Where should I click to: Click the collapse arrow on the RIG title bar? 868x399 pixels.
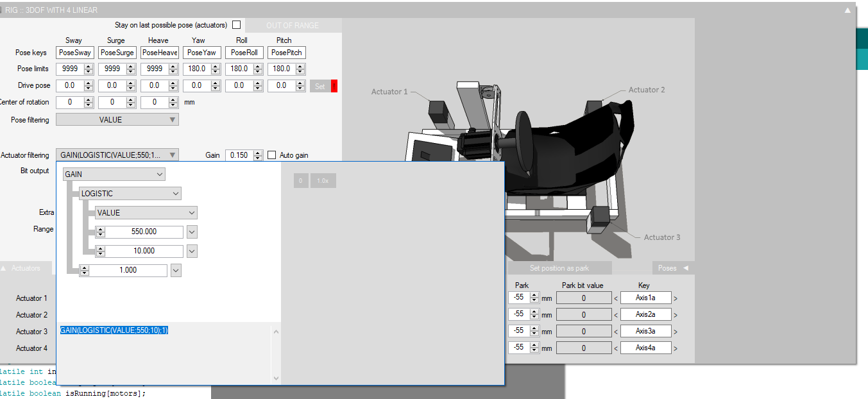tap(847, 10)
